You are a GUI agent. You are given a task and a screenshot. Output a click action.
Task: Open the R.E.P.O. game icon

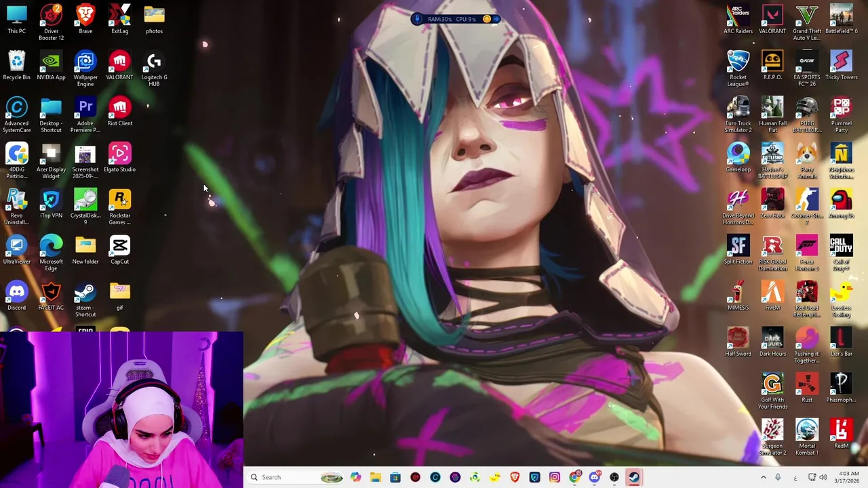[x=772, y=65]
